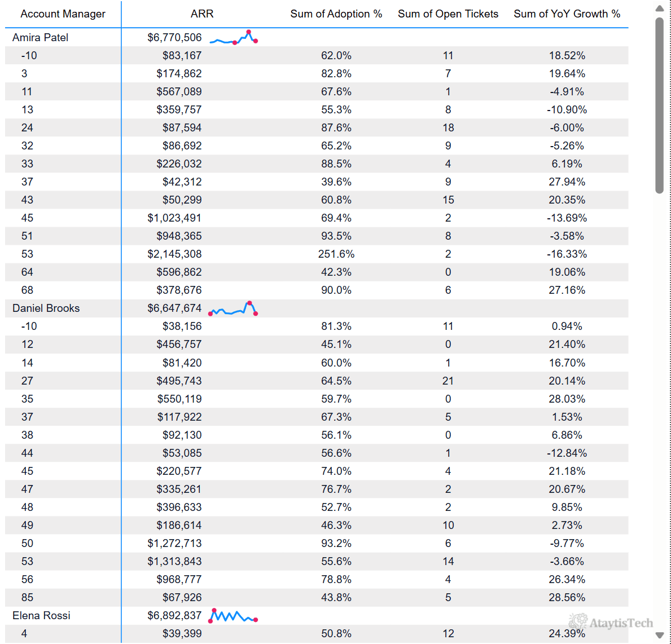671x644 pixels.
Task: Click ARR value $495,743
Action: [x=179, y=381]
